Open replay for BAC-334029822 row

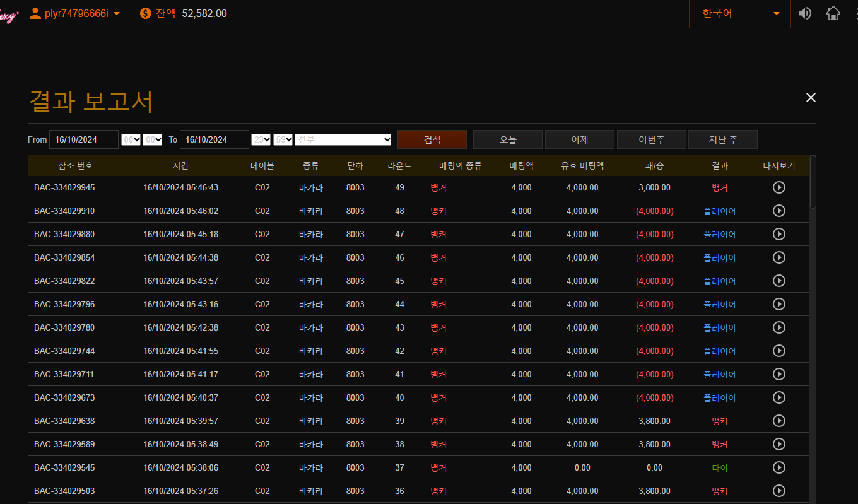coord(779,281)
